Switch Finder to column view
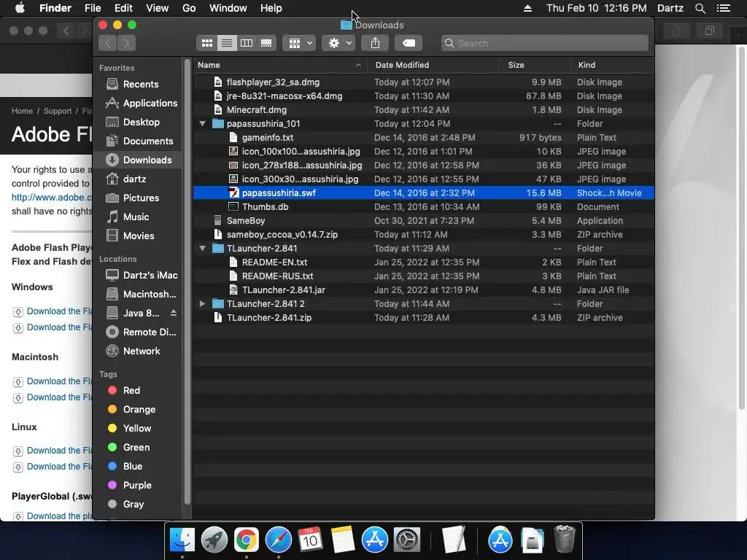 coord(247,43)
